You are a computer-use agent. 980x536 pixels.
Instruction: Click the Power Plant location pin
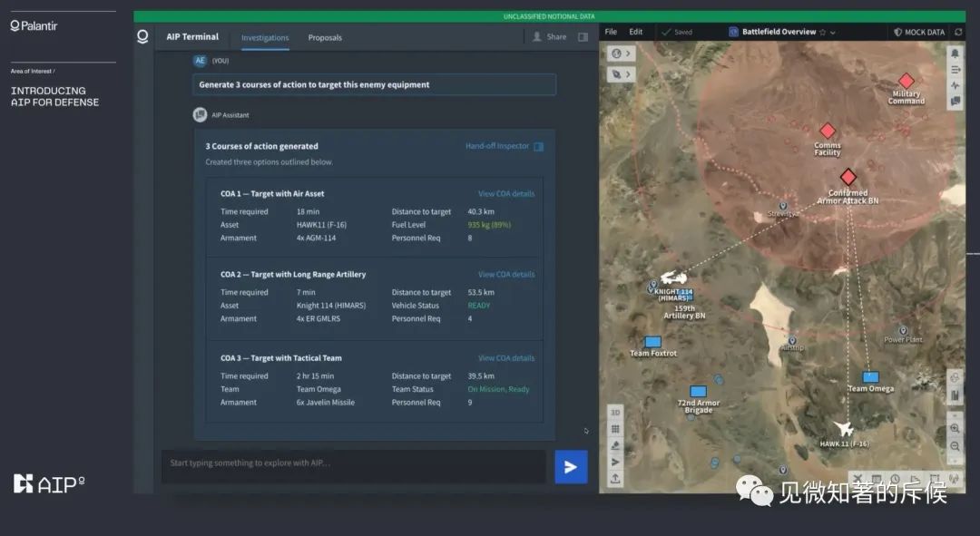[903, 330]
